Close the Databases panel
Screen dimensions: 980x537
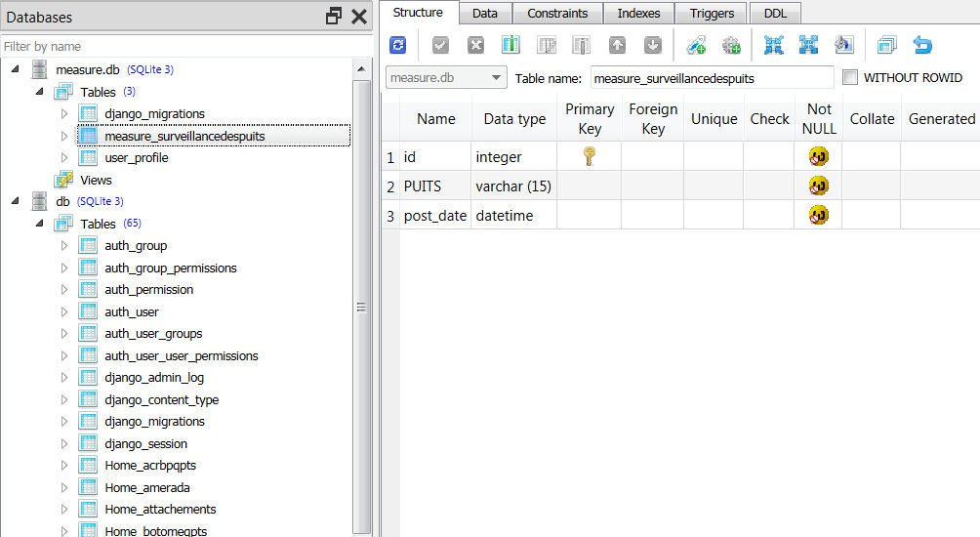359,17
